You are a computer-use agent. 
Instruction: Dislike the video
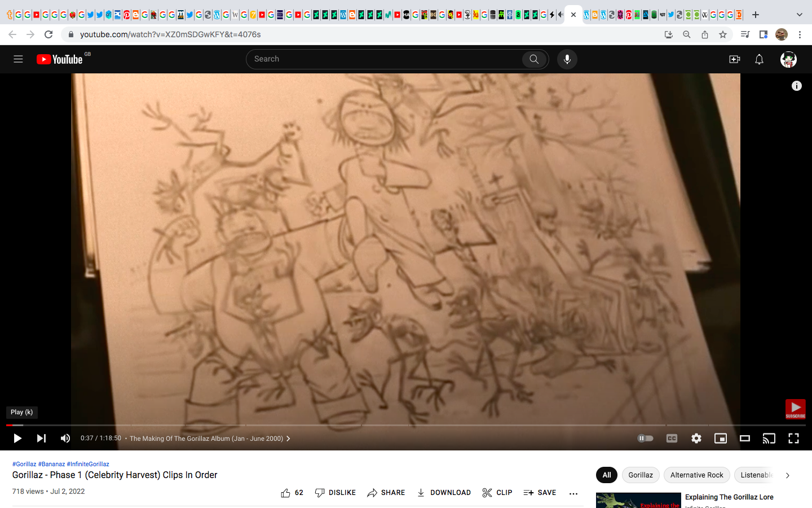(336, 493)
